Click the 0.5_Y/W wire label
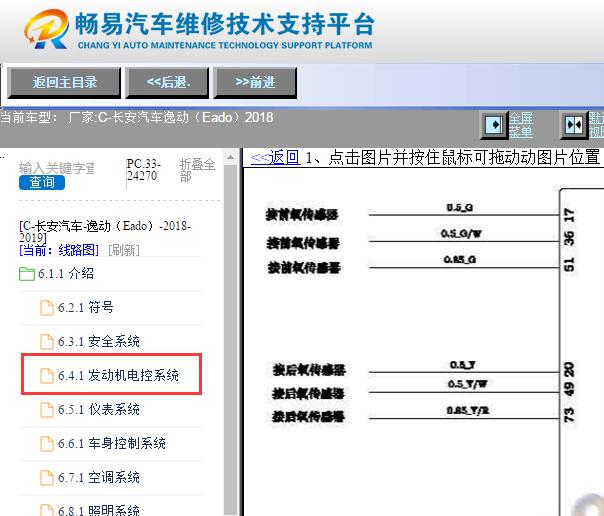Image resolution: width=604 pixels, height=516 pixels. 468,384
